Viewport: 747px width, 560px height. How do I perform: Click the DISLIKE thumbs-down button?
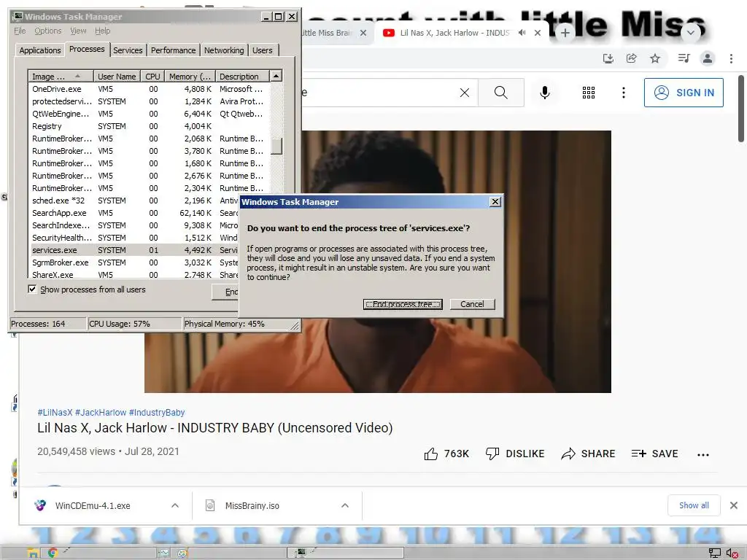(x=515, y=454)
